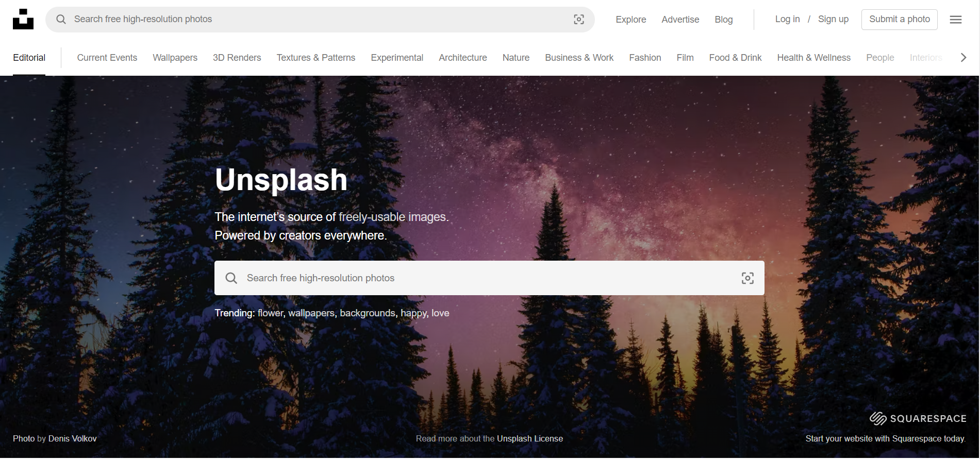Screen dimensions: 980x459
Task: Focus the hero search input field
Action: click(490, 278)
